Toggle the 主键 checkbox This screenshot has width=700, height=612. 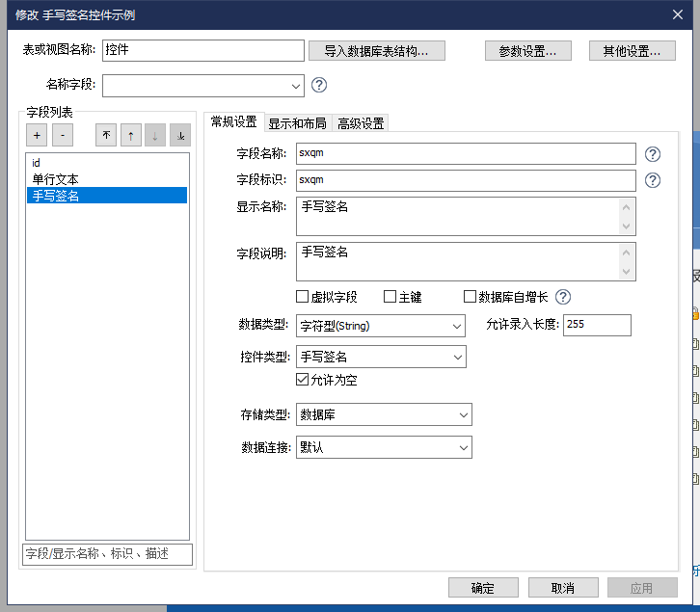pos(390,297)
